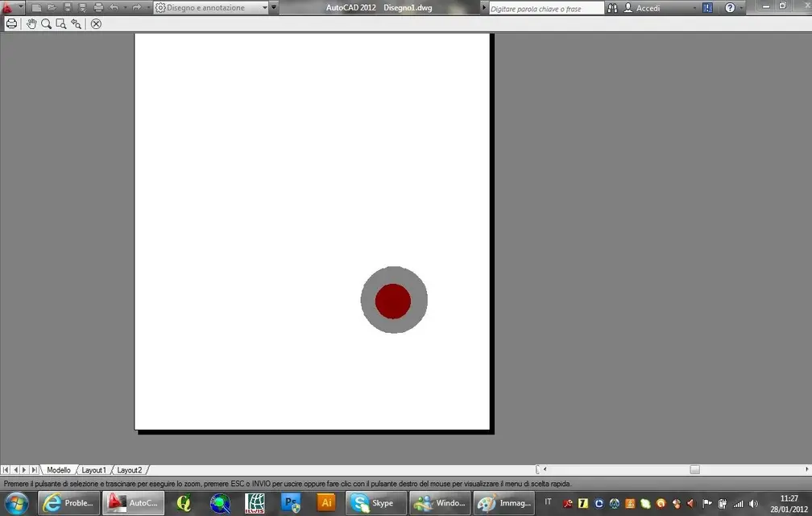Click the Plot printer icon in the title bar

98,8
